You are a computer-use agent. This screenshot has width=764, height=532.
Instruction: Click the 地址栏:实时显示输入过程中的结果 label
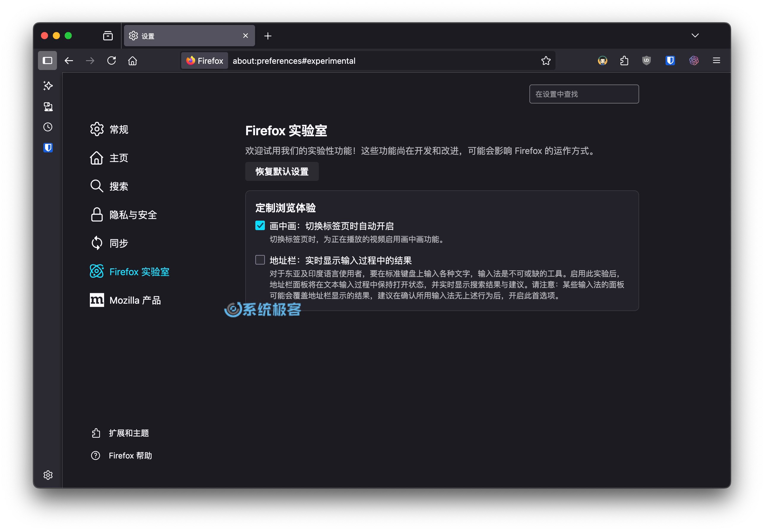(341, 260)
